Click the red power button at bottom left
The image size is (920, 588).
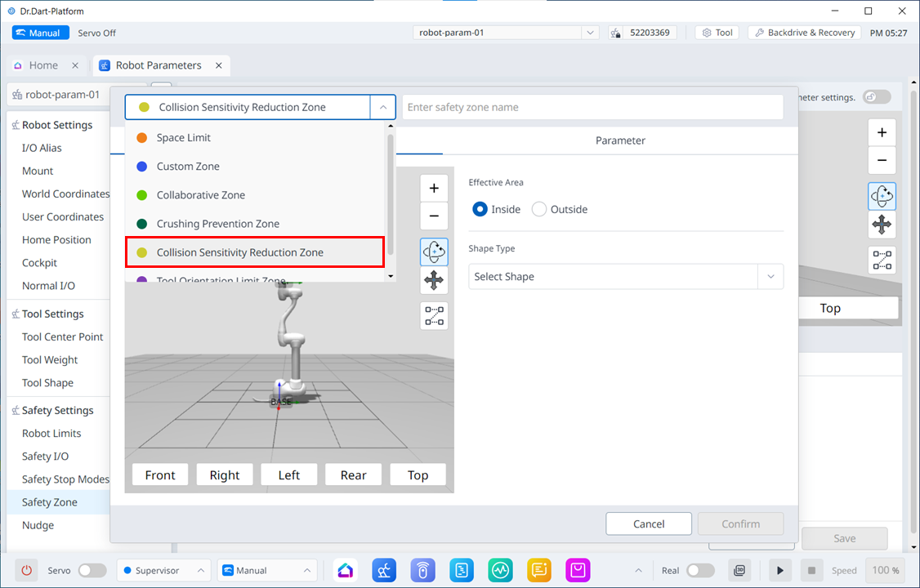tap(26, 570)
